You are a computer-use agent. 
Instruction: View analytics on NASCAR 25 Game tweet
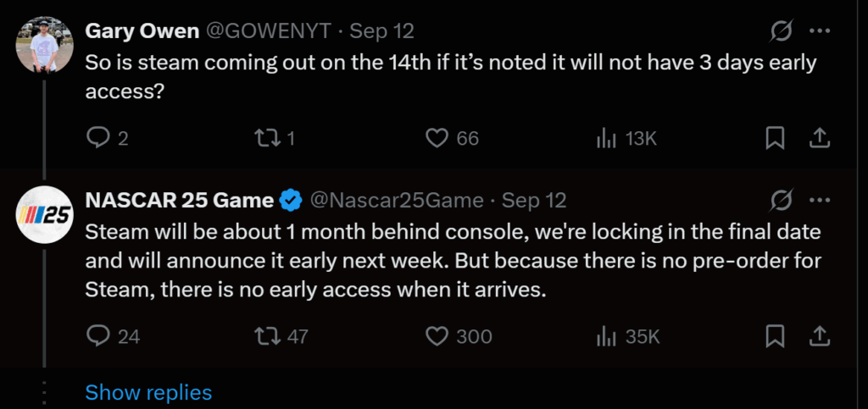point(606,336)
